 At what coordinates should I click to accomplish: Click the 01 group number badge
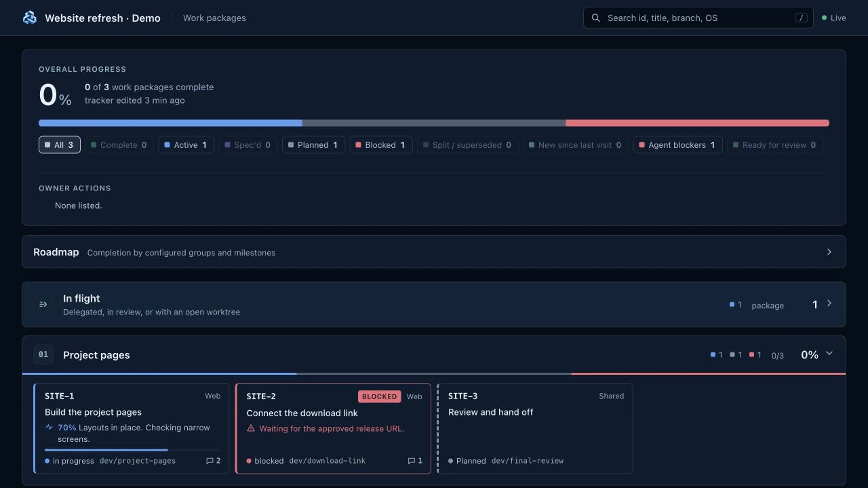pos(43,354)
